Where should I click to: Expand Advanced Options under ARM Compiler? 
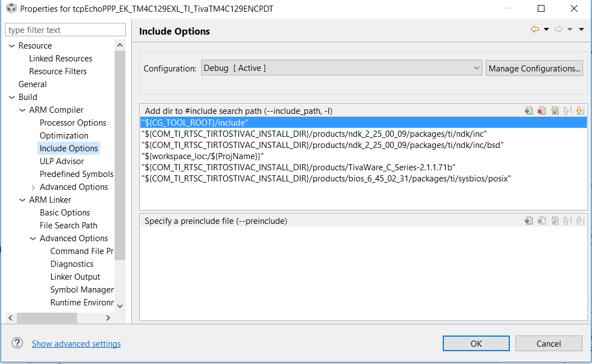point(34,187)
